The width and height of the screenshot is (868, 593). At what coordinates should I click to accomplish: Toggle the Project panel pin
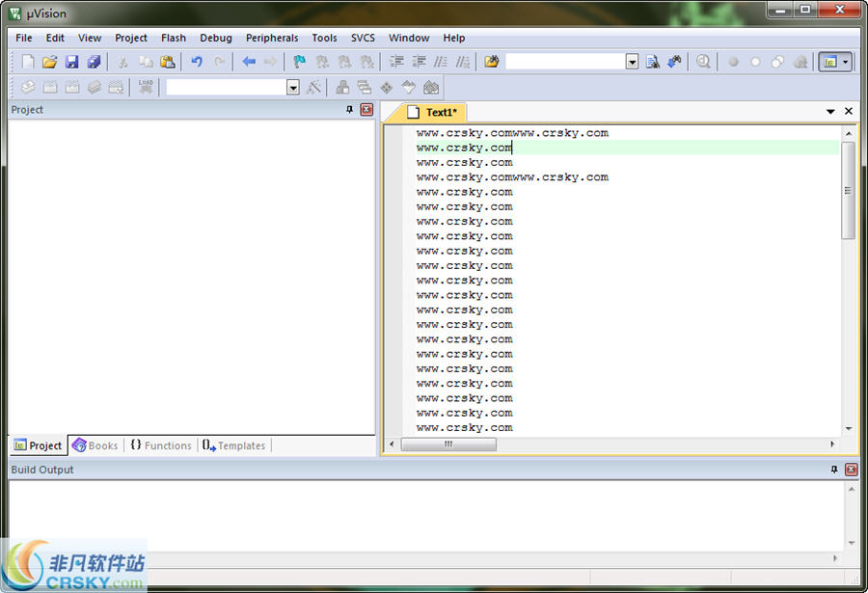click(349, 110)
